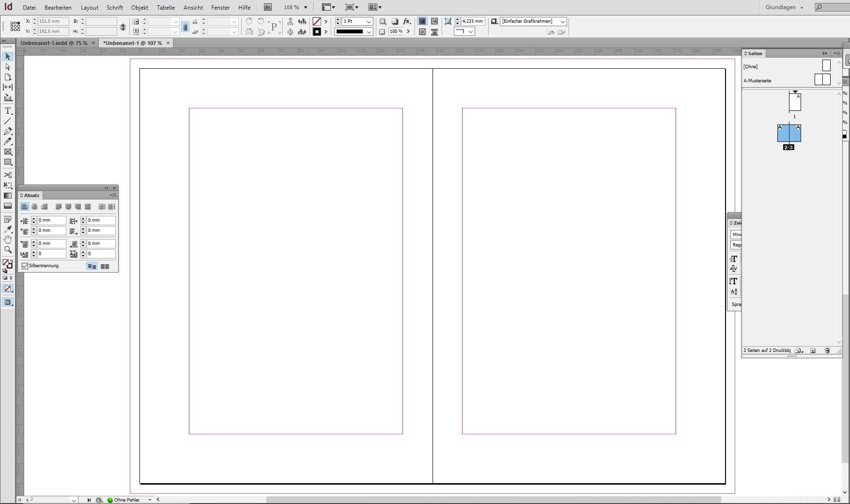Click the Bridge 'Br' button
This screenshot has width=850, height=504.
pos(268,7)
